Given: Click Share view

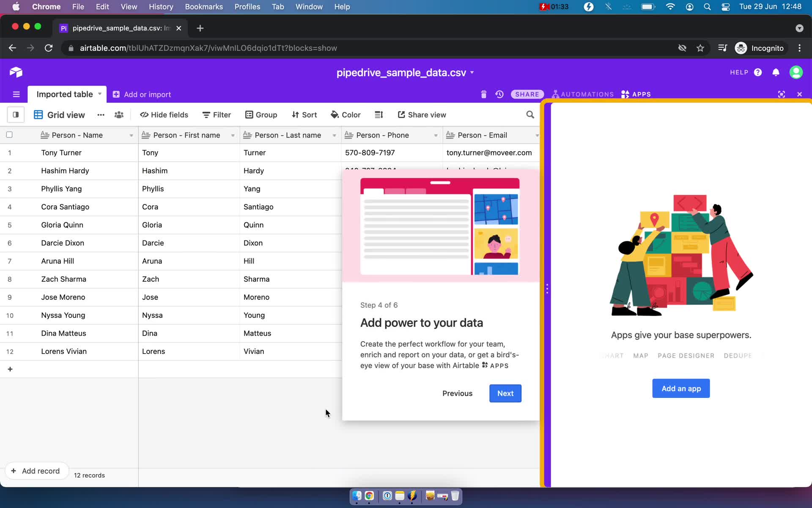Looking at the screenshot, I should coord(422,115).
